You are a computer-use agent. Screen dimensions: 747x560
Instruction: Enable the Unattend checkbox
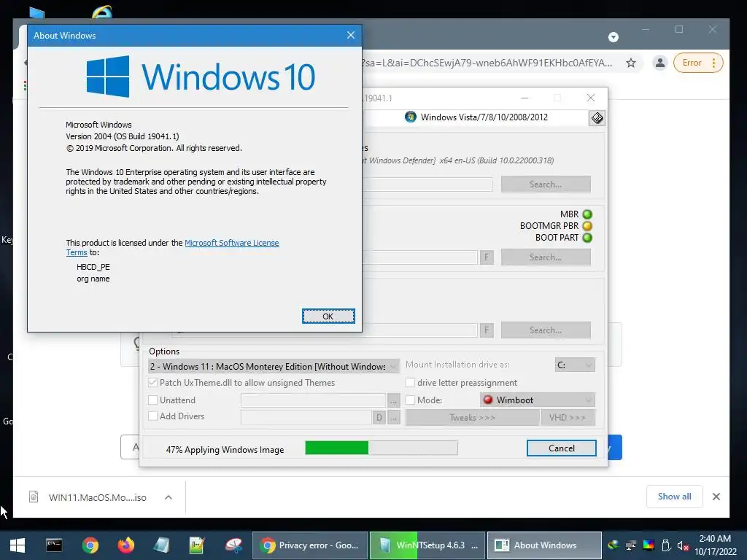tap(153, 400)
